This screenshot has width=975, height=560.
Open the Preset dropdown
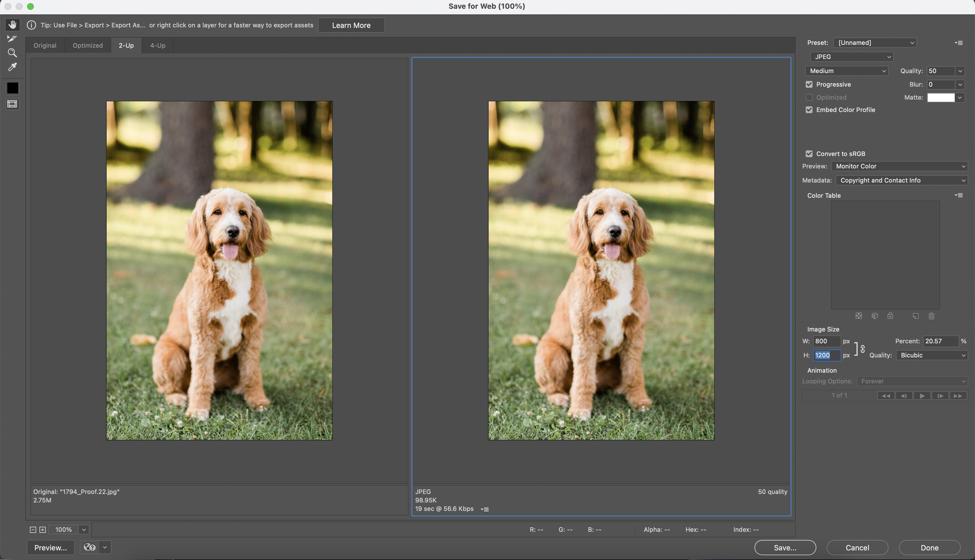tap(875, 43)
